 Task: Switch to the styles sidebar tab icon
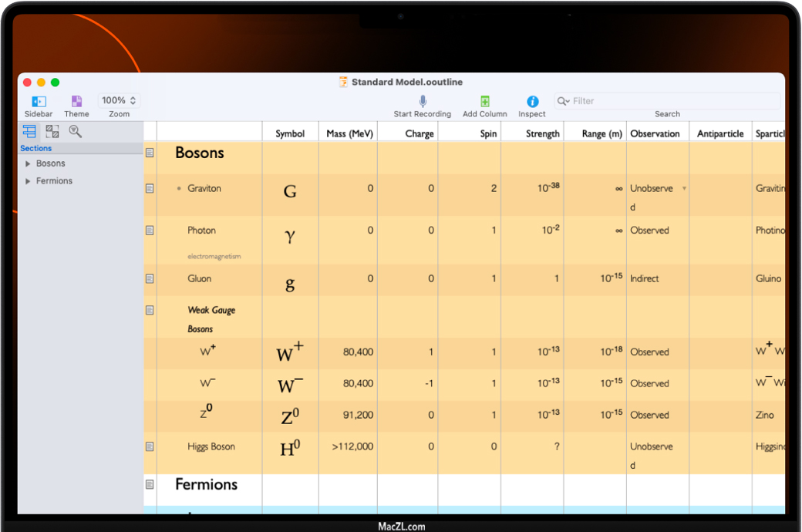point(52,131)
